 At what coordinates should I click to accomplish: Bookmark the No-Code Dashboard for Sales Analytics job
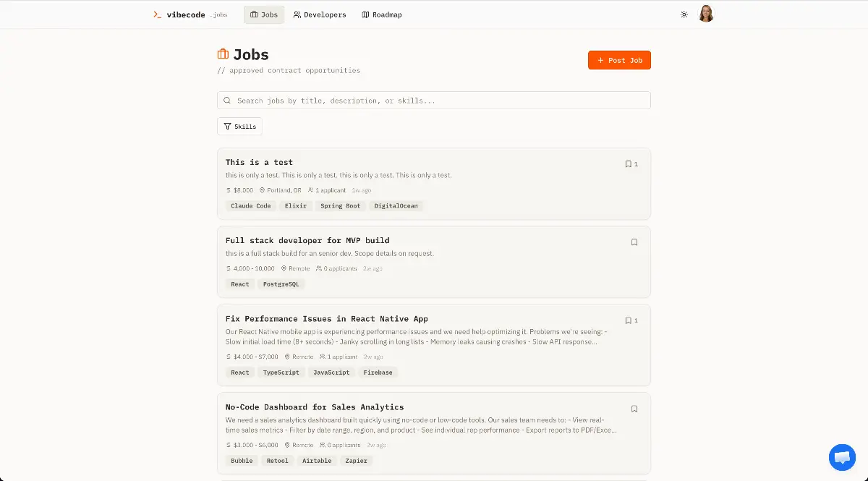pos(634,409)
